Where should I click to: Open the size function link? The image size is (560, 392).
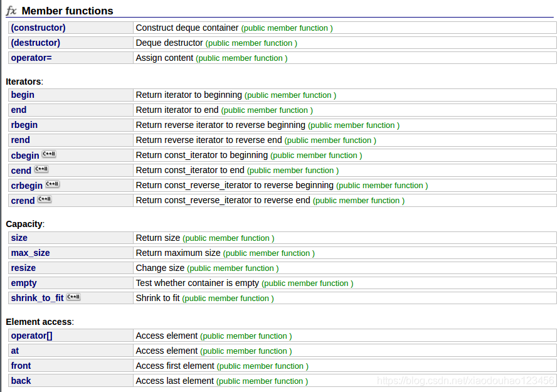pos(19,238)
